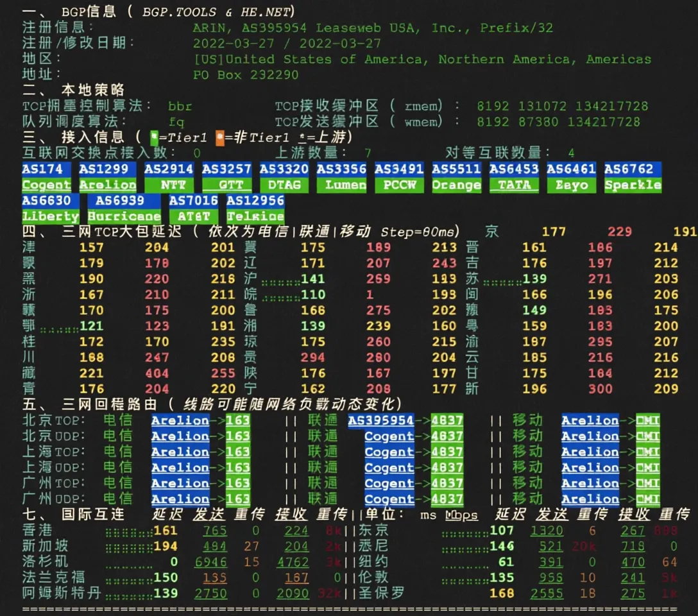This screenshot has height=616, width=698.
Task: Select the AS3257 badge
Action: [x=226, y=169]
